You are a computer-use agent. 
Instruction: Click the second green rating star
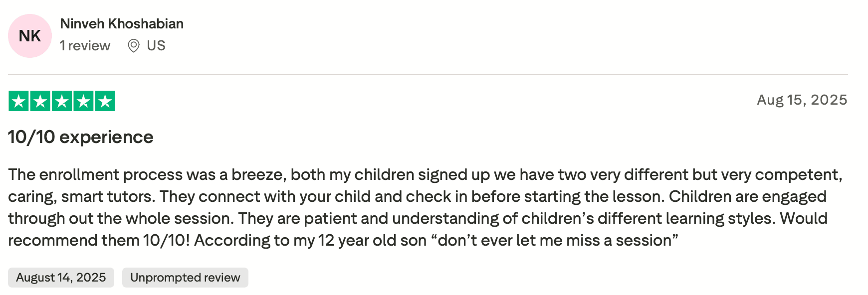coord(40,101)
